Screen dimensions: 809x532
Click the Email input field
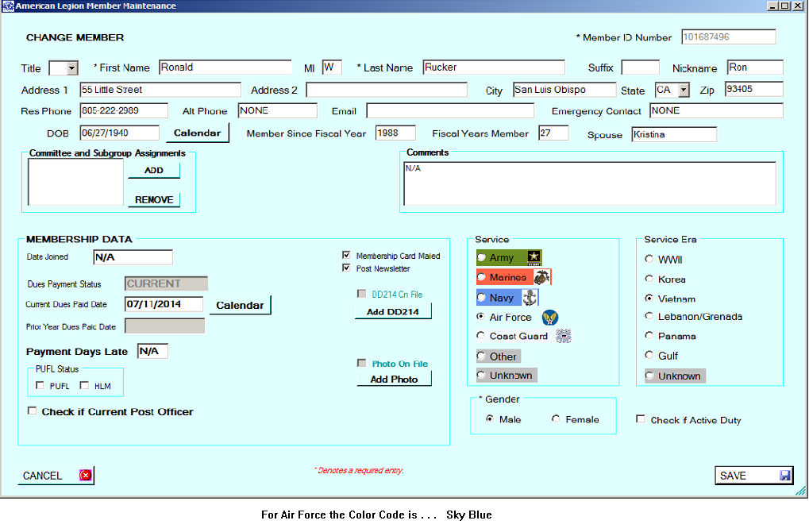click(450, 111)
